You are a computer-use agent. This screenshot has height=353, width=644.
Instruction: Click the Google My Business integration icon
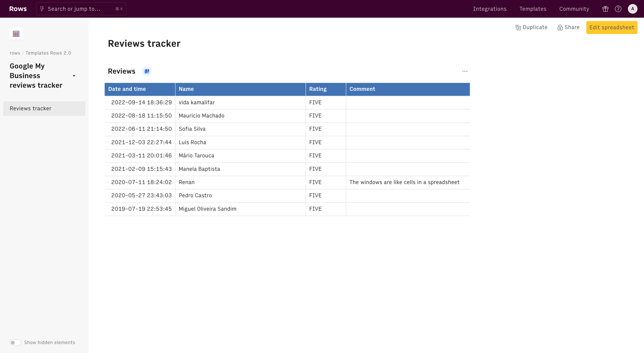[147, 71]
